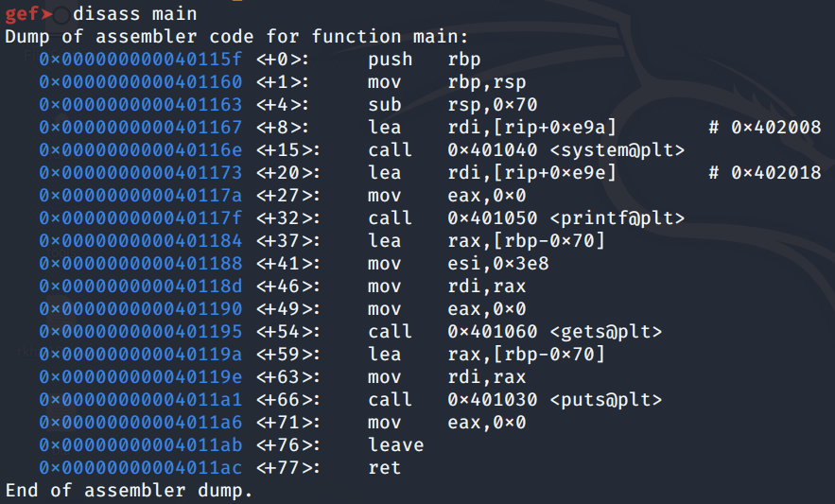
Task: Click the gets@plt call target
Action: coord(554,331)
